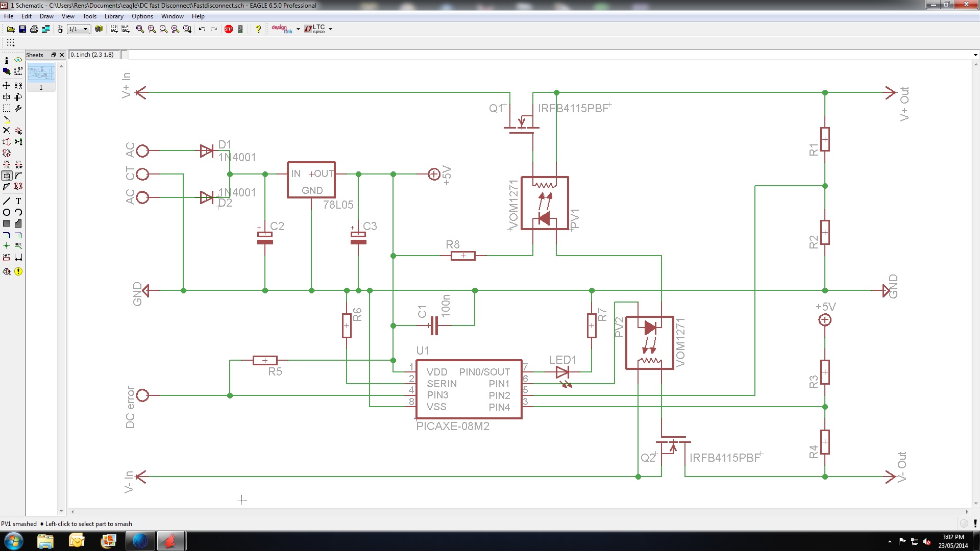Open the Grid settings icon
The image size is (980, 551).
[x=11, y=43]
